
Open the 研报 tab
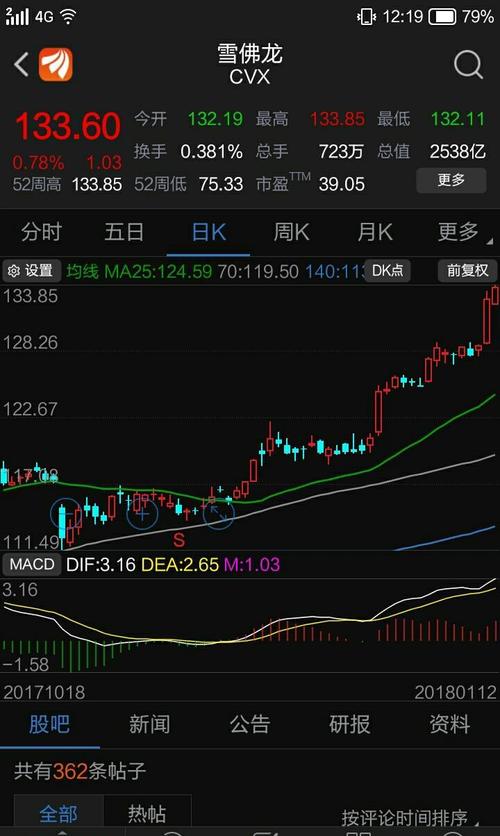pyautogui.click(x=350, y=724)
